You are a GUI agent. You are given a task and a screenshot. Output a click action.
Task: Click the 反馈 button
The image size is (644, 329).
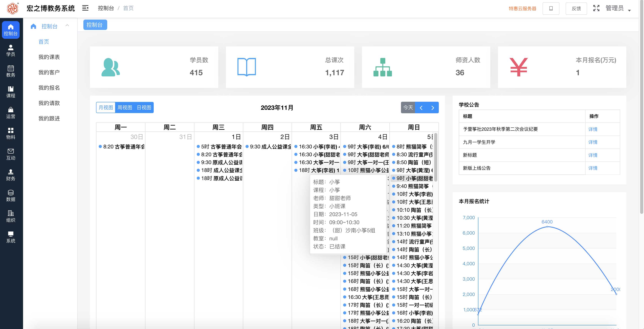click(x=576, y=8)
